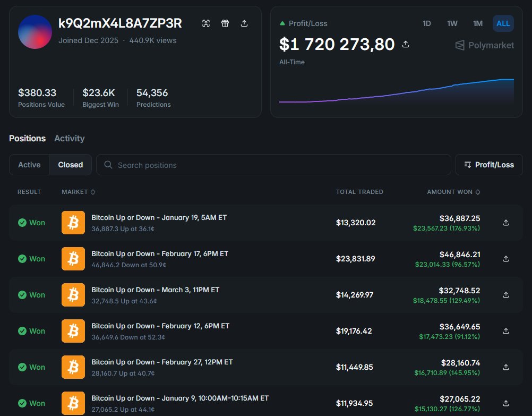Open Bitcoin Up or Down February 27 market
This screenshot has width=532, height=416.
162,362
